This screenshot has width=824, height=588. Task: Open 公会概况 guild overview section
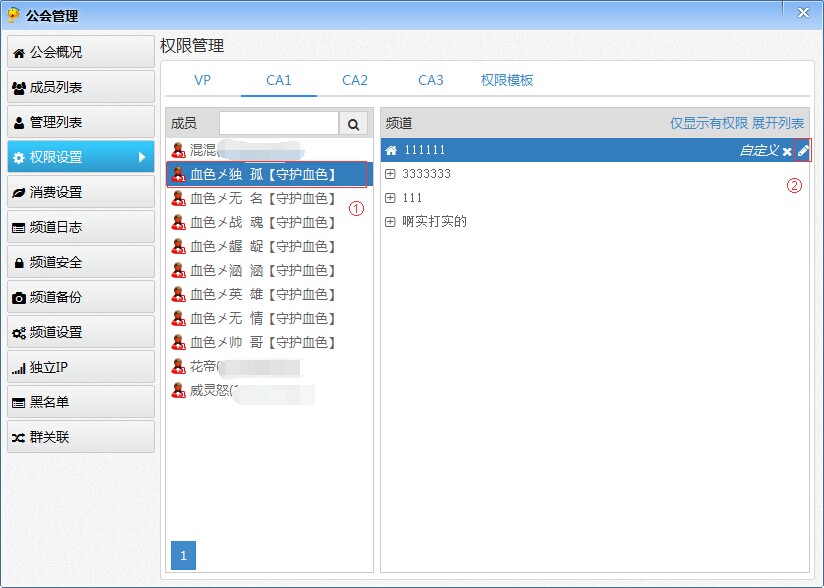point(81,52)
